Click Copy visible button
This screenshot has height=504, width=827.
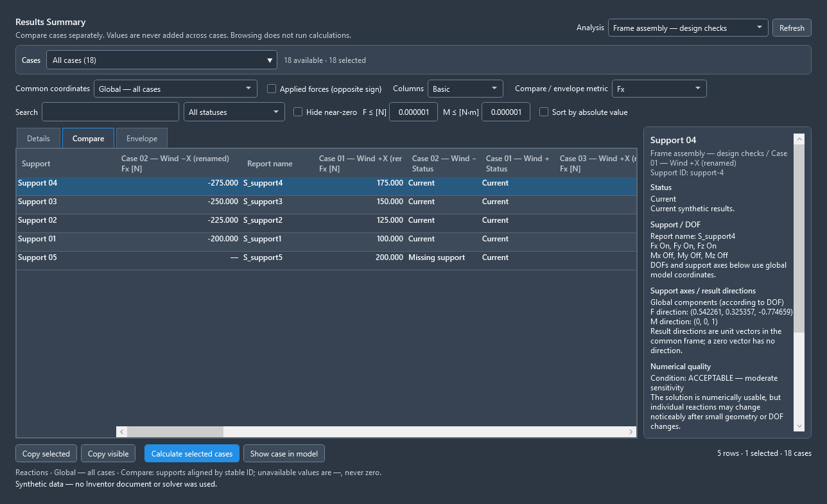[x=108, y=453]
